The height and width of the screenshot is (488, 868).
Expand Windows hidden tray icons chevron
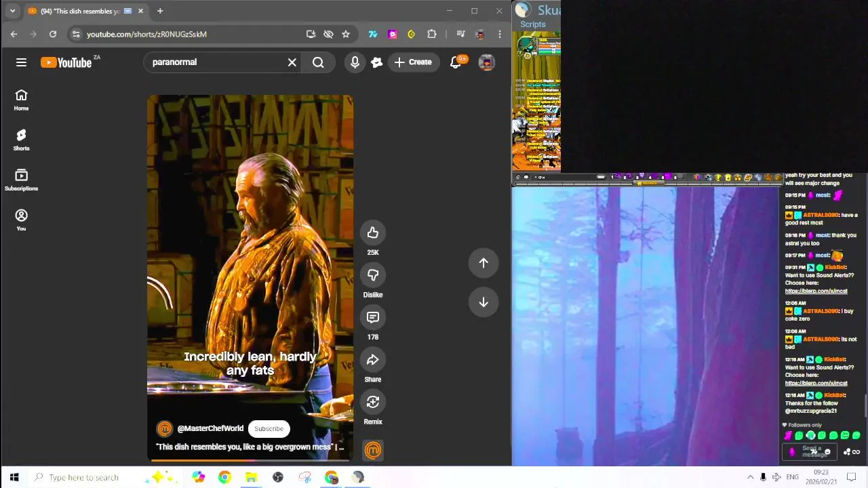coord(750,477)
